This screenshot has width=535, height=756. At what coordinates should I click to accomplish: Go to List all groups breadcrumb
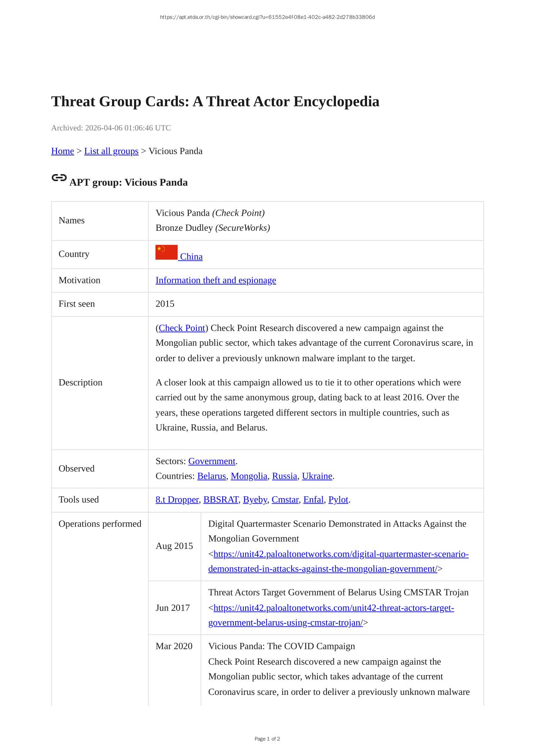[111, 151]
